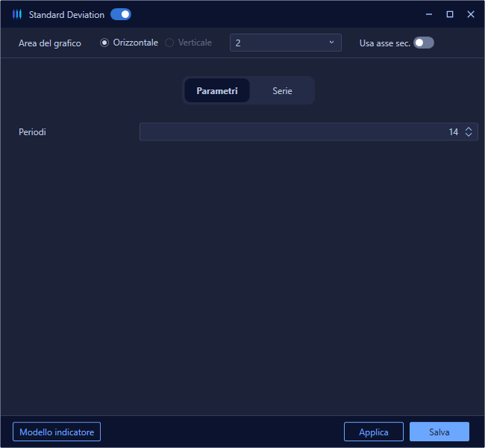The width and height of the screenshot is (485, 448).
Task: Minimize the Standard Deviation window
Action: pyautogui.click(x=429, y=14)
